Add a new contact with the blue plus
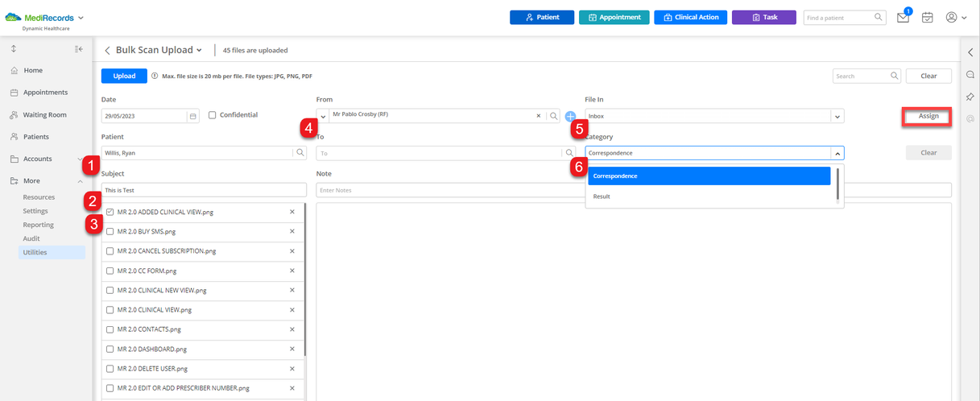 tap(570, 116)
